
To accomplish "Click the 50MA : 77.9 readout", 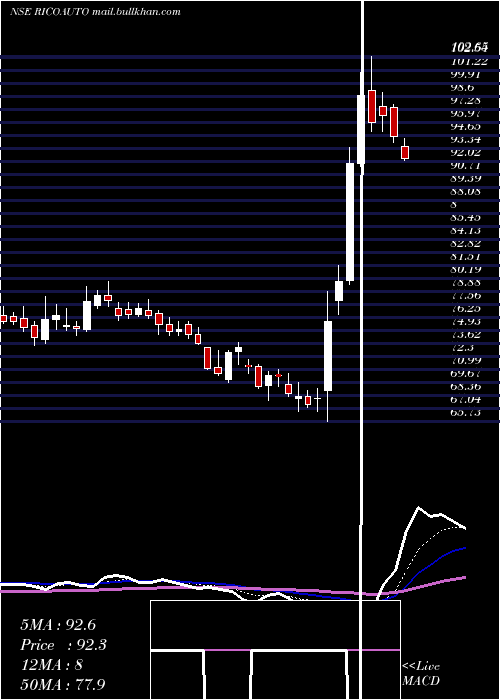I will tap(62, 685).
